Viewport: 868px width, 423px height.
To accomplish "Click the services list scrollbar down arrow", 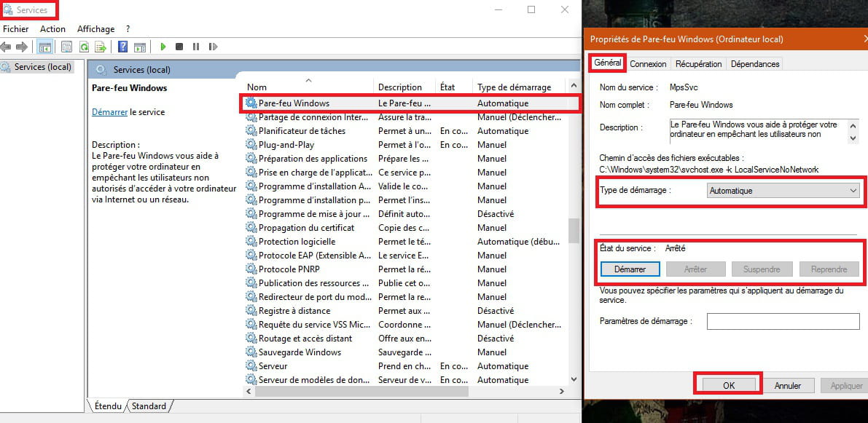I will (574, 379).
